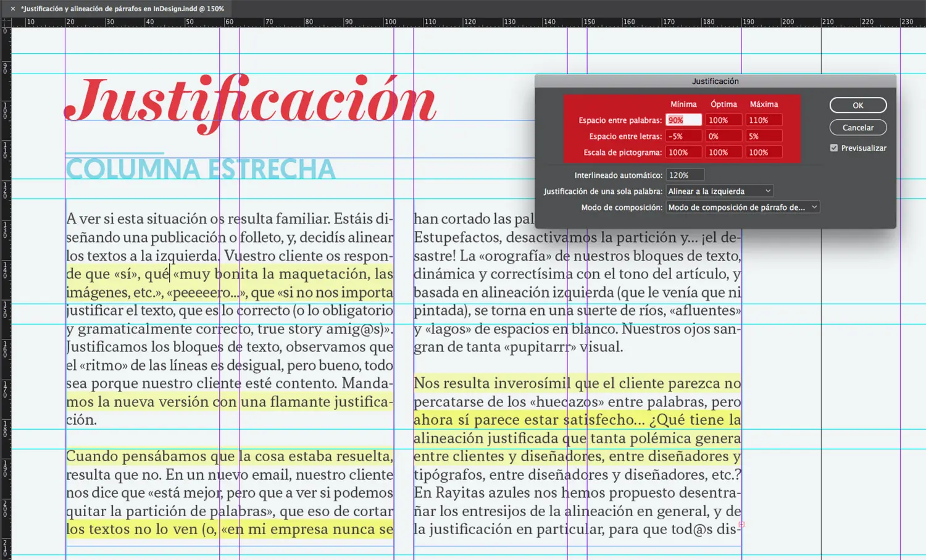Select the document tab title
Screen dimensions: 926x560
point(122,9)
